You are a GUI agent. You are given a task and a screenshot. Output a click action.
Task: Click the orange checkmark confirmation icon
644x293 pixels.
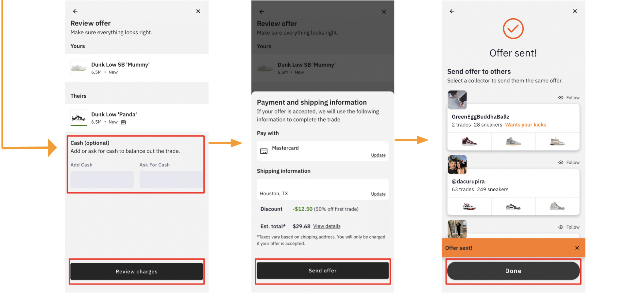513,29
